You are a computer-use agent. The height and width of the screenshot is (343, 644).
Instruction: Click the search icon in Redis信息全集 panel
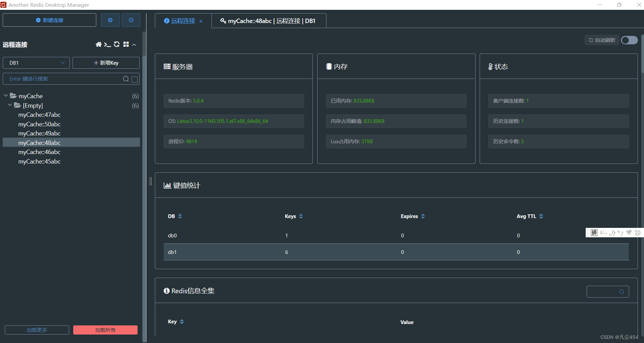coord(621,292)
